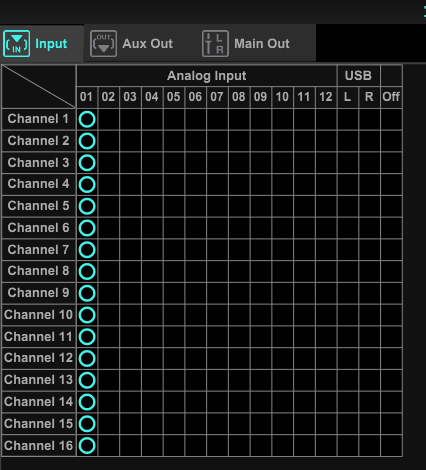Screen dimensions: 426x470
Task: Switch to the Main Out tab
Action: click(246, 44)
